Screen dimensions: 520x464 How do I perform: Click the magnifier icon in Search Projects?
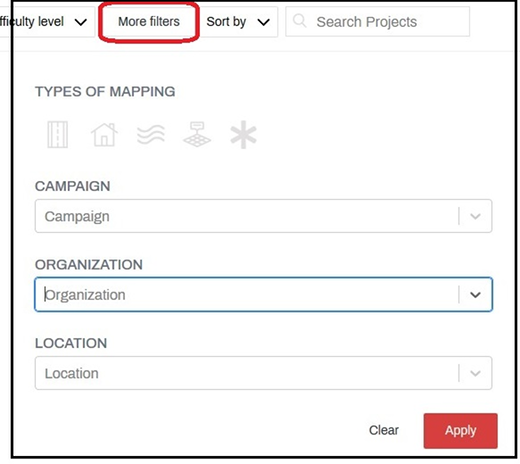point(299,21)
